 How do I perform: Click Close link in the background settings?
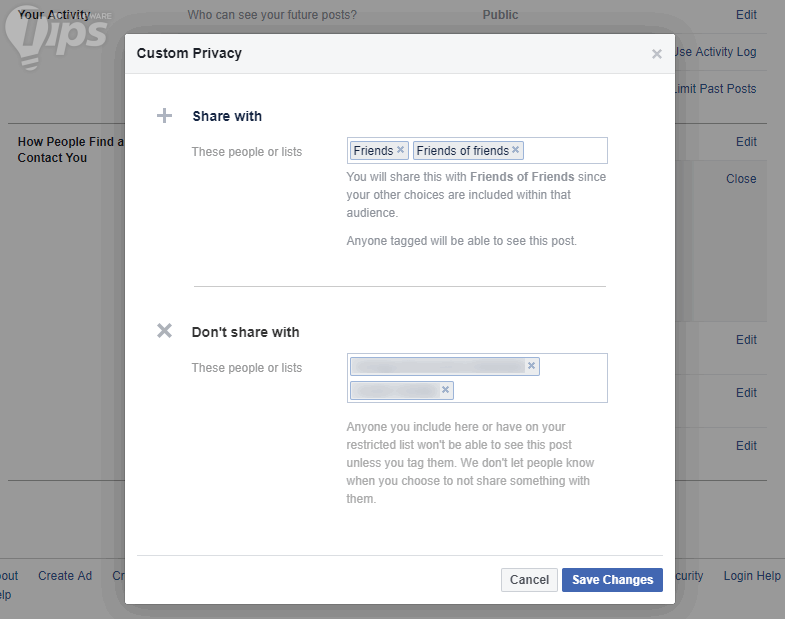pos(741,179)
